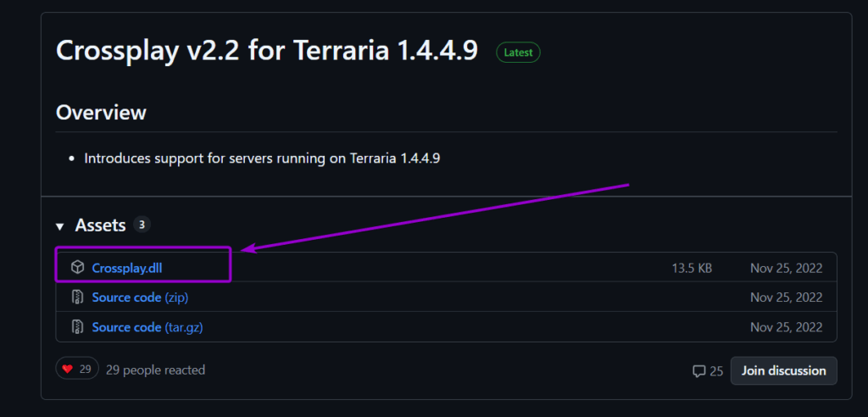Click the 13.5 KB file size

click(x=692, y=269)
